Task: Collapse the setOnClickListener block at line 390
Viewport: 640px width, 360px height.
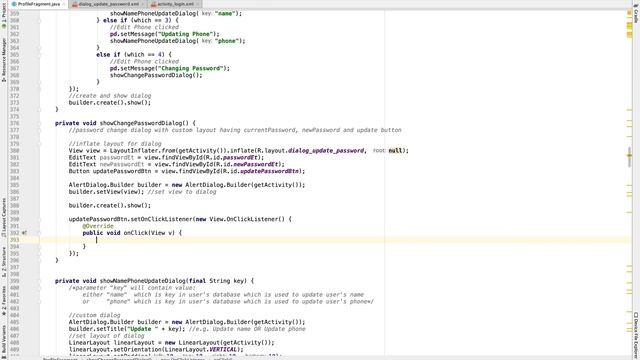Action: [x=40, y=219]
